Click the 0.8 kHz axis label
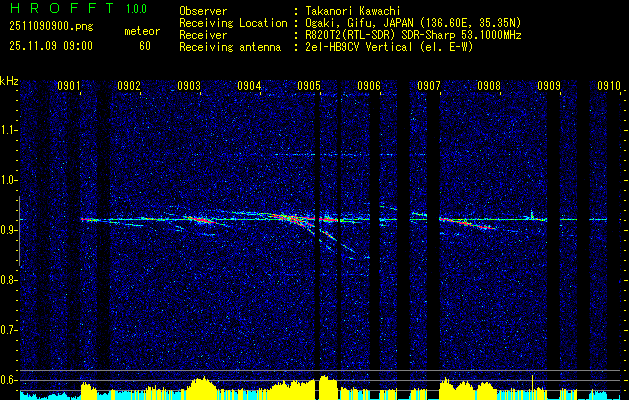Image resolution: width=629 pixels, height=400 pixels. (x=9, y=280)
